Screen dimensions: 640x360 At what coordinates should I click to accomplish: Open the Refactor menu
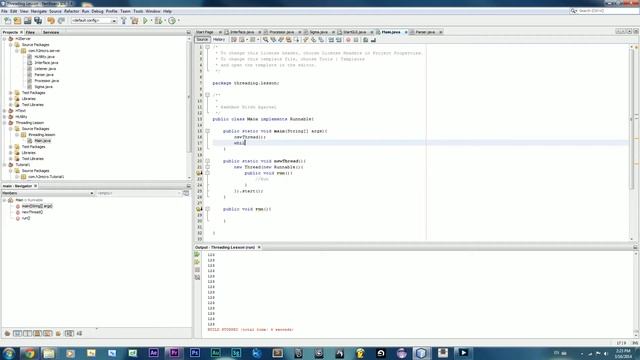[x=71, y=11]
